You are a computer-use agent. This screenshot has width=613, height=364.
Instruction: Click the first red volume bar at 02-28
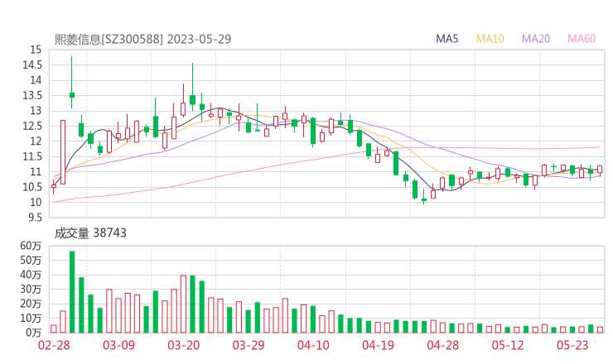[x=54, y=329]
